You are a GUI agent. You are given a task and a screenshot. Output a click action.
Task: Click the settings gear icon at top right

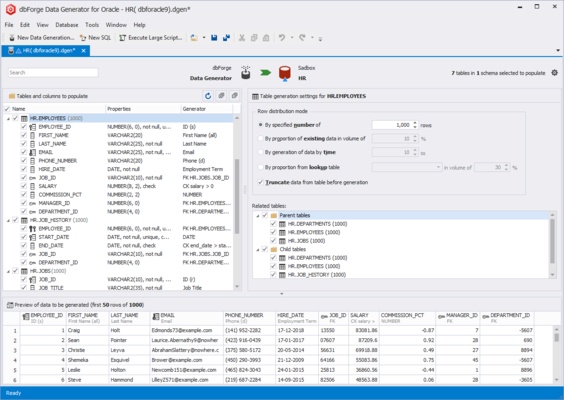(554, 73)
